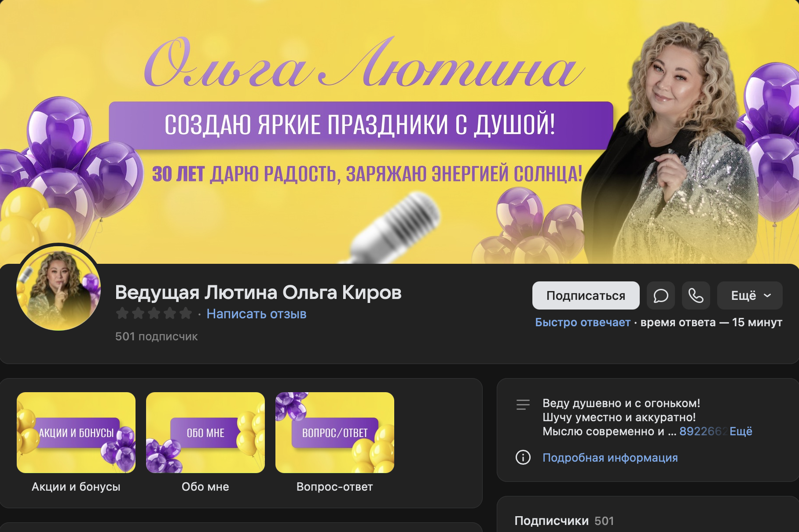Open the Обо мне thumbnail
The image size is (799, 532).
(x=205, y=433)
